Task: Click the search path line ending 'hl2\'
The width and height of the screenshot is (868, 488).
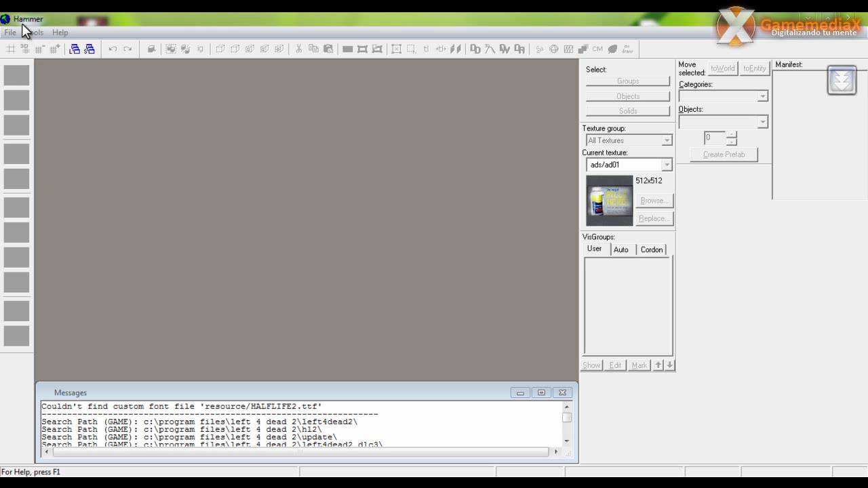Action: pyautogui.click(x=182, y=429)
